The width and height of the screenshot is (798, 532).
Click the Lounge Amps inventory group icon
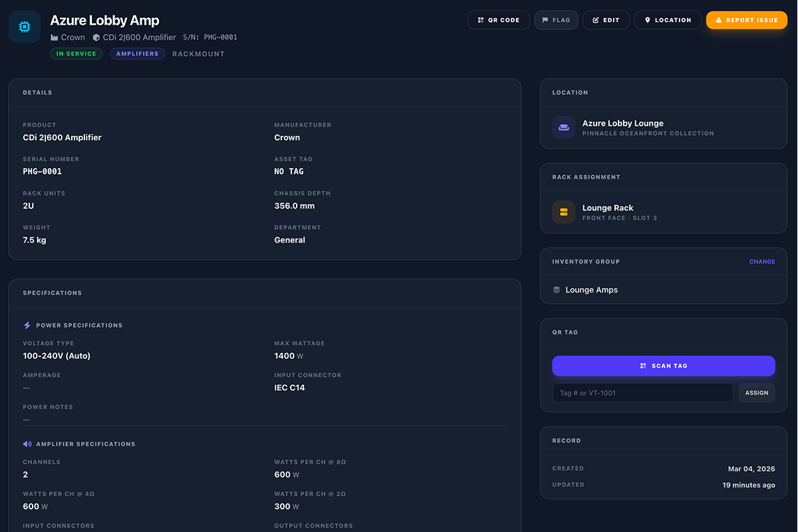[557, 289]
